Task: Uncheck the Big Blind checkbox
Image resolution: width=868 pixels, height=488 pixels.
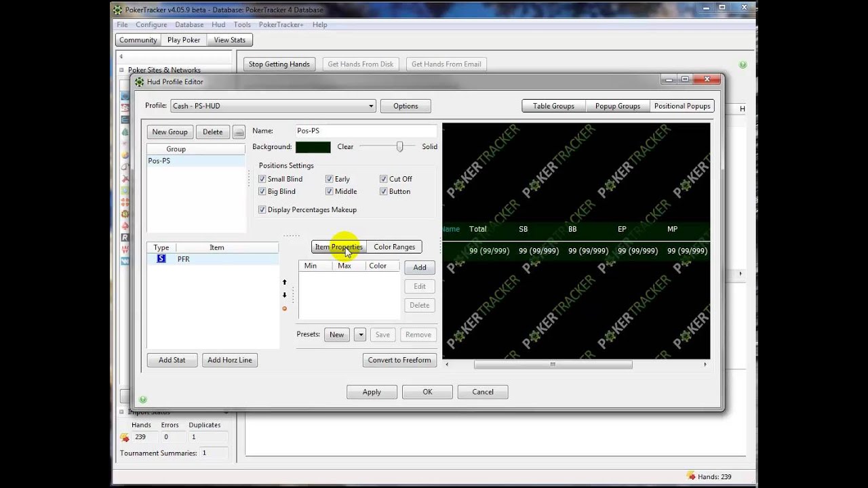Action: pos(262,191)
